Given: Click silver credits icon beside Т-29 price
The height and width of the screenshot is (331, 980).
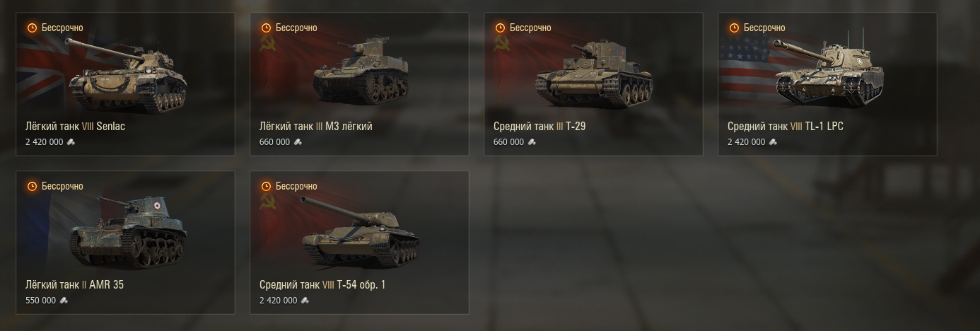Looking at the screenshot, I should click(532, 142).
